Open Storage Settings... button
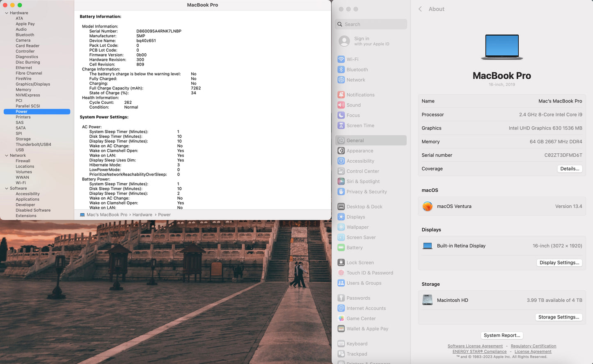 (x=559, y=317)
